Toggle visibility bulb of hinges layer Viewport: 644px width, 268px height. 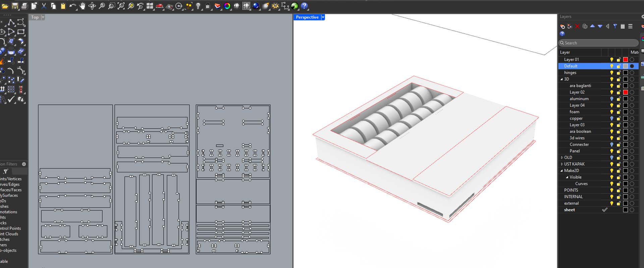[x=611, y=73]
